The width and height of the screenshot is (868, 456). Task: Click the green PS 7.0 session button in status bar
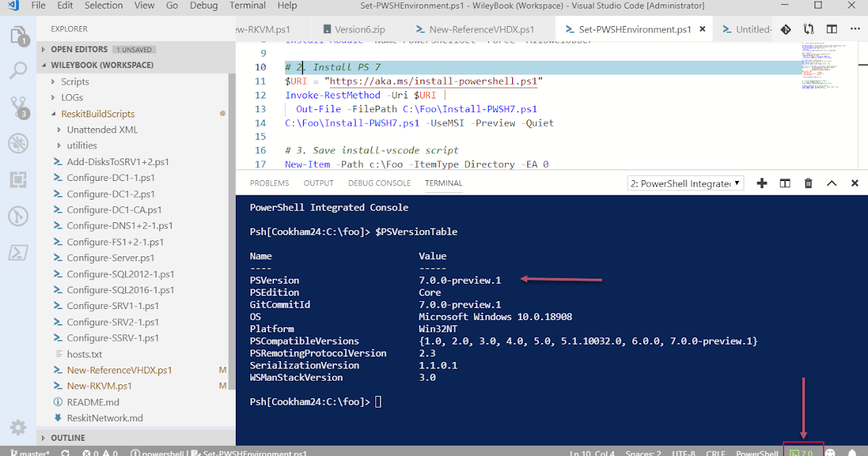(803, 451)
